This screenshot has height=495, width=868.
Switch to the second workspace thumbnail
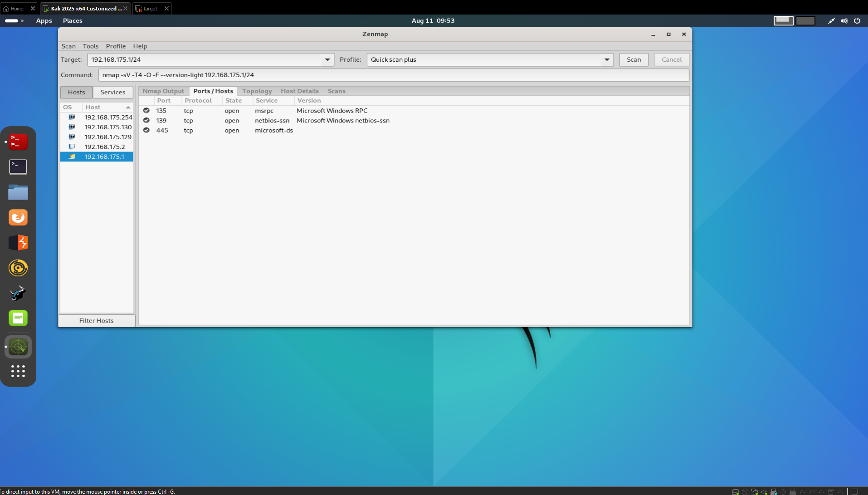[x=805, y=21]
